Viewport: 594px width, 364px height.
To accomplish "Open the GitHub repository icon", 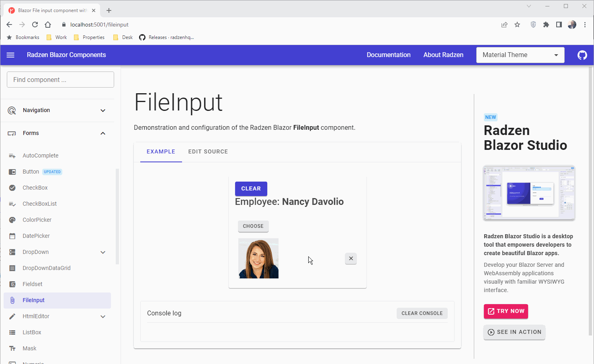I will 582,55.
